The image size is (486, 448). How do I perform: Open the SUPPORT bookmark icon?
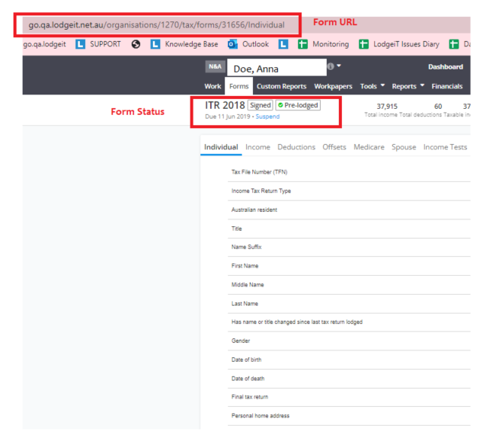point(80,44)
